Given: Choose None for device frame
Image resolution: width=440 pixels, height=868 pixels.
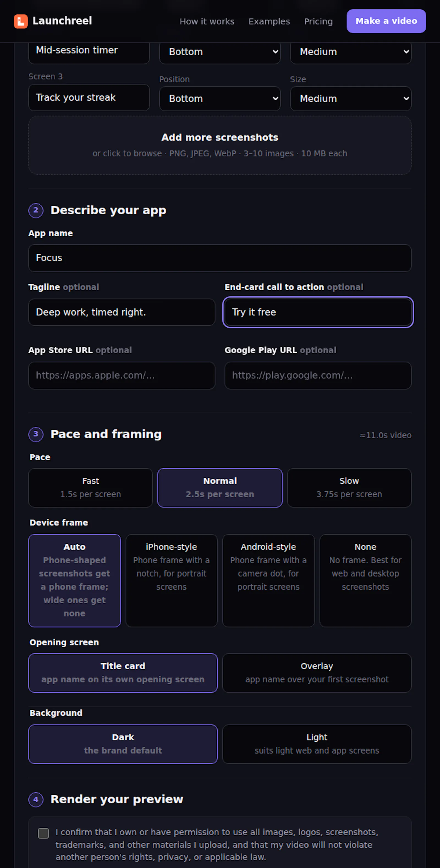Looking at the screenshot, I should click(365, 580).
